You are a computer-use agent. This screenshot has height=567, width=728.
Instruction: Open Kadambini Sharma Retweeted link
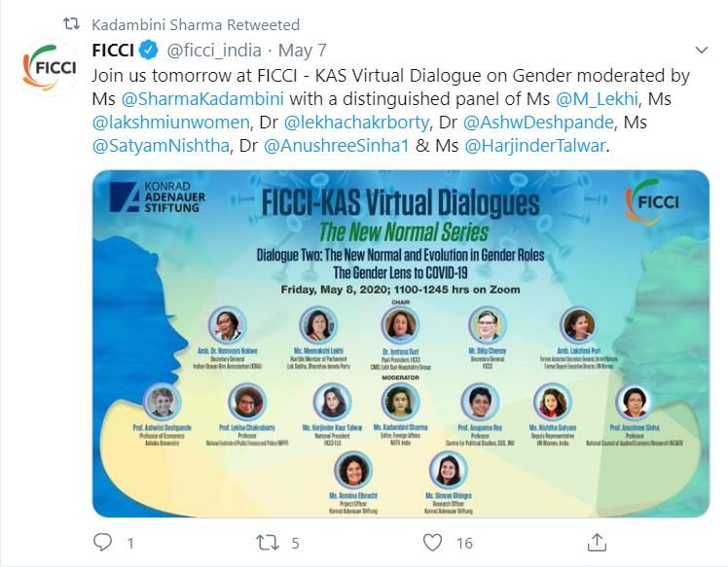pyautogui.click(x=196, y=24)
